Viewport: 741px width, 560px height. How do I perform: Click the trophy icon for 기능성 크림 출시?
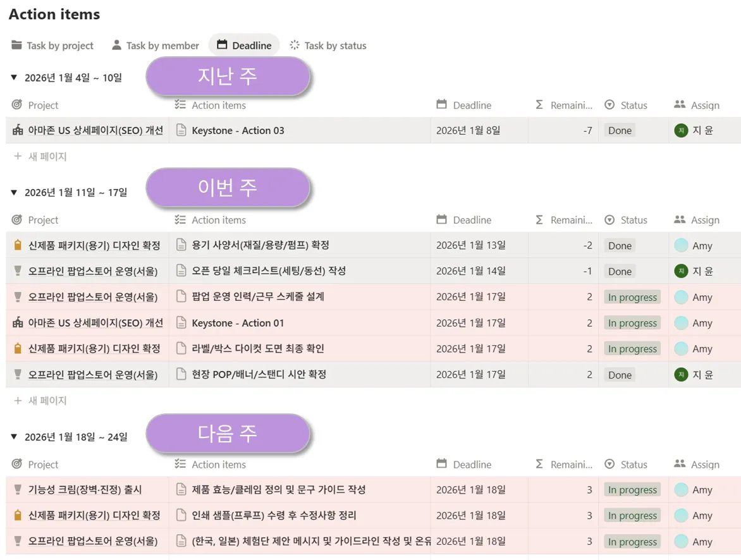(x=18, y=490)
